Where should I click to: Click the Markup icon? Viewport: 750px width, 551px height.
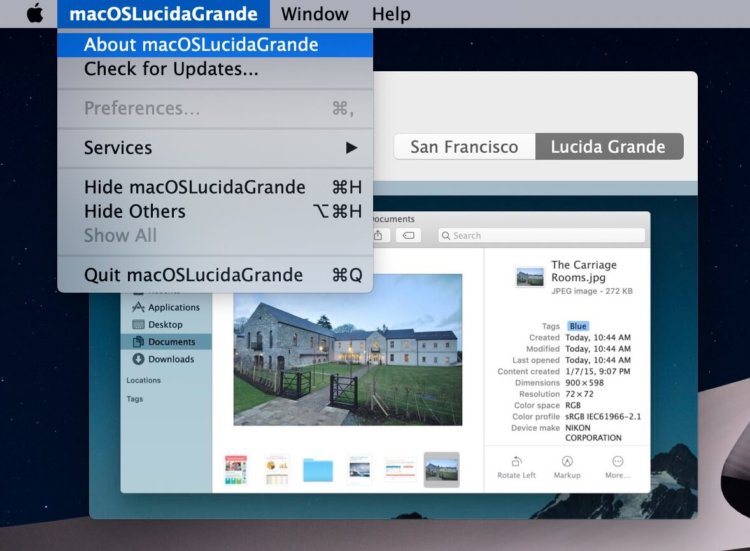click(x=567, y=461)
